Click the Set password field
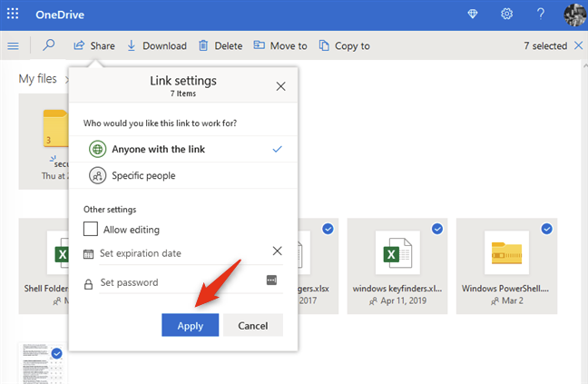Viewport: 588px width, 384px height. (181, 282)
